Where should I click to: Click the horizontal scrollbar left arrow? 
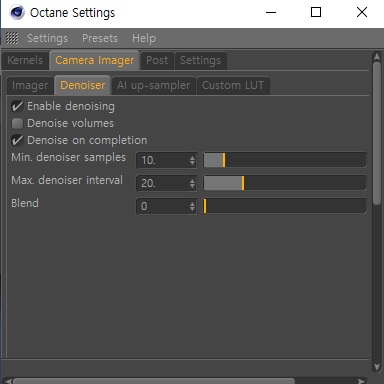tap(8, 381)
